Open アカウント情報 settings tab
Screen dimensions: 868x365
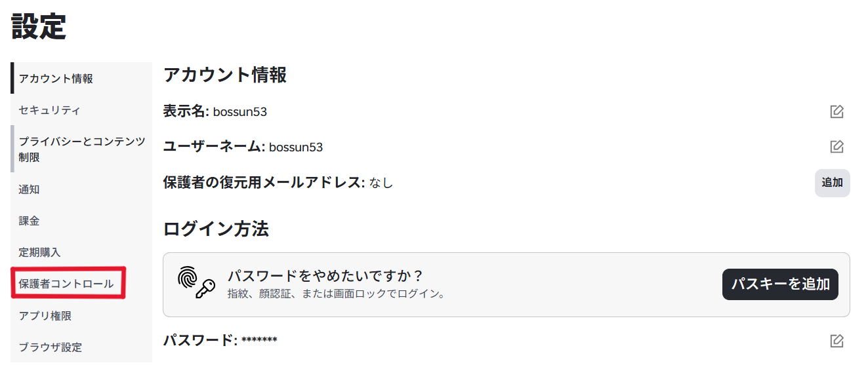click(x=56, y=79)
